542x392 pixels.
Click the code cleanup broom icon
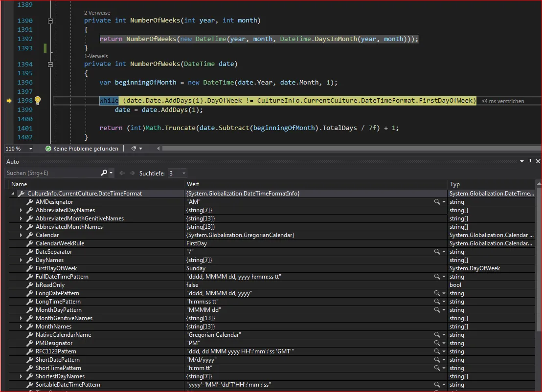click(134, 149)
